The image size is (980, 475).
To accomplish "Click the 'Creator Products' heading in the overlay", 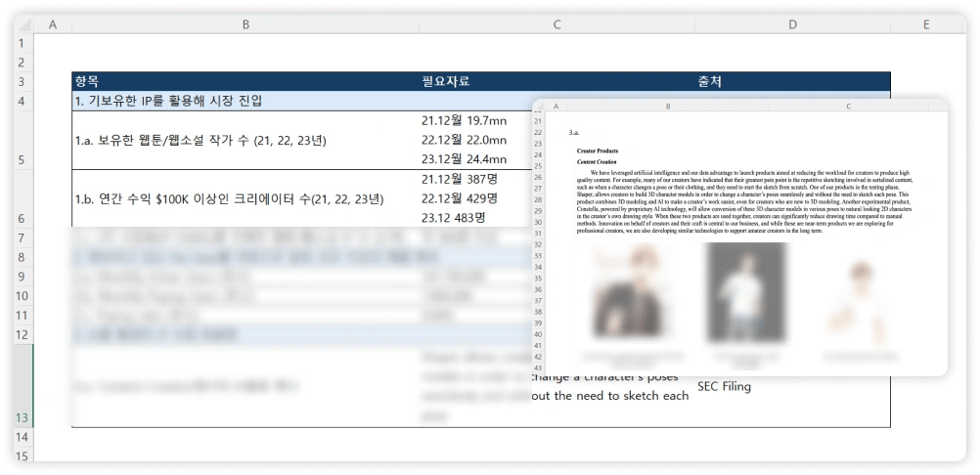I will pyautogui.click(x=600, y=151).
